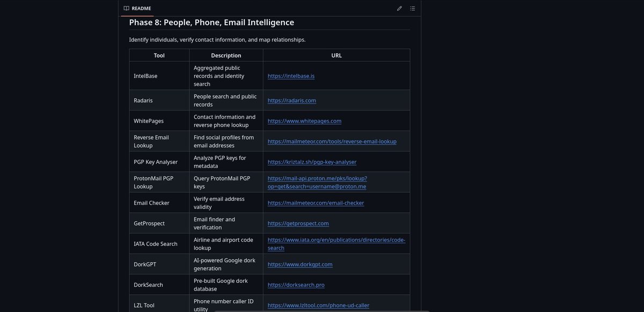Click 'Airline and airport code lookup' description
The image size is (644, 312).
point(223,244)
